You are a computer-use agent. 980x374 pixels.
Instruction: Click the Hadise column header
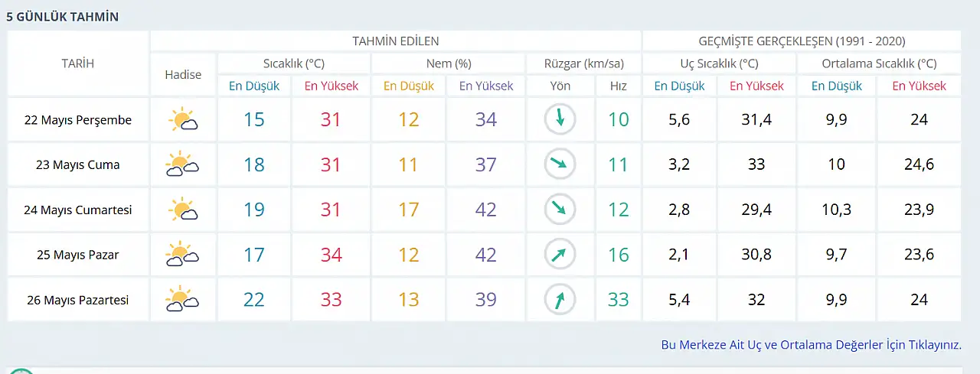tap(183, 74)
